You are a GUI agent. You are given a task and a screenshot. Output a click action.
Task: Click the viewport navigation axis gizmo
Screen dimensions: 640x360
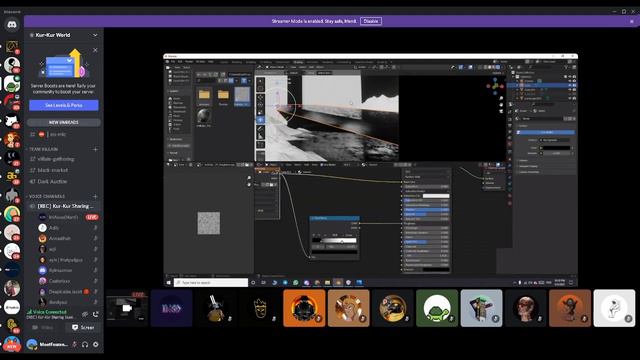pyautogui.click(x=495, y=86)
